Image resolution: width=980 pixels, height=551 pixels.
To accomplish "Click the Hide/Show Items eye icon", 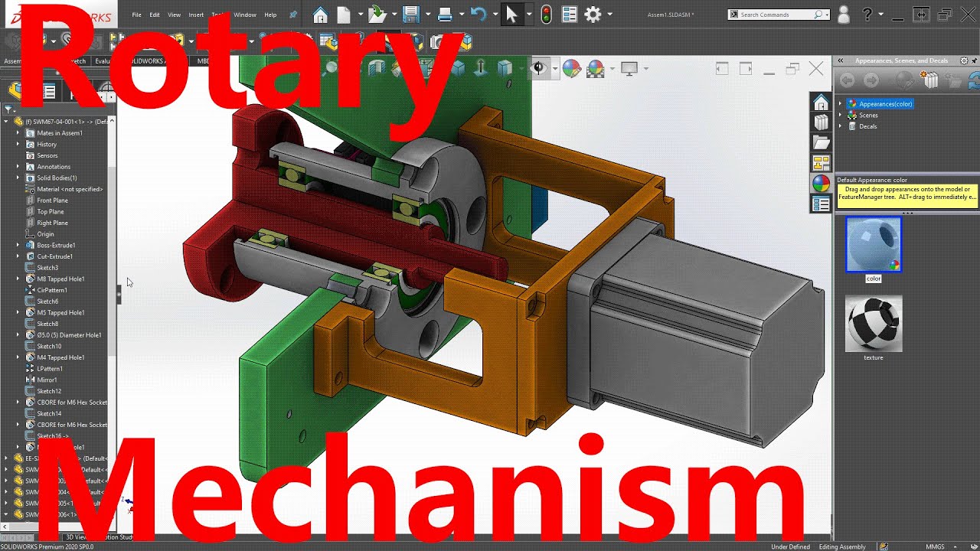I will point(538,69).
